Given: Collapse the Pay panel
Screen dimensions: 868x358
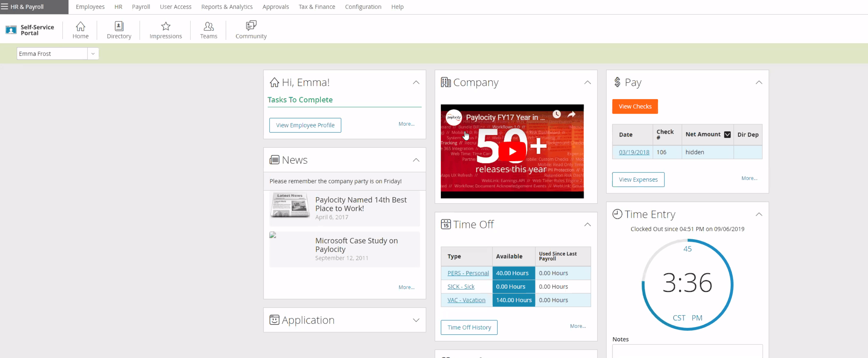Looking at the screenshot, I should point(759,82).
